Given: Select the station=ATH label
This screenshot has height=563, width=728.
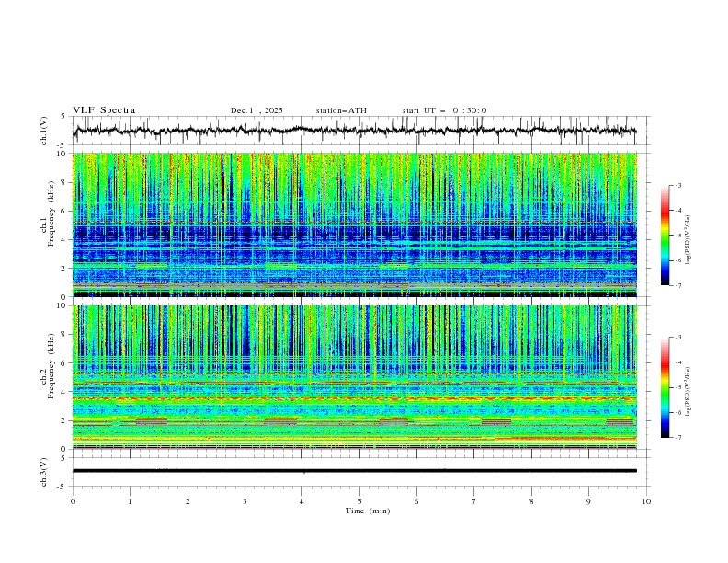Looking at the screenshot, I should point(341,110).
